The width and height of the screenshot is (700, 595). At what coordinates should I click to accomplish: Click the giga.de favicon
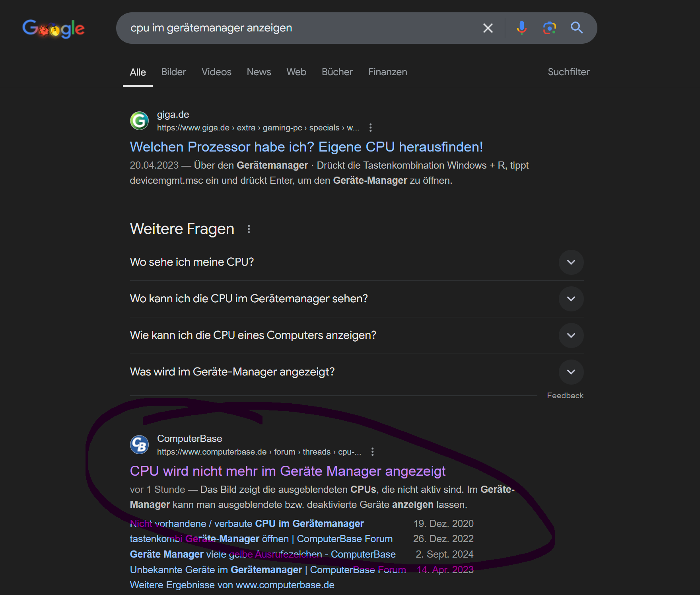point(140,121)
